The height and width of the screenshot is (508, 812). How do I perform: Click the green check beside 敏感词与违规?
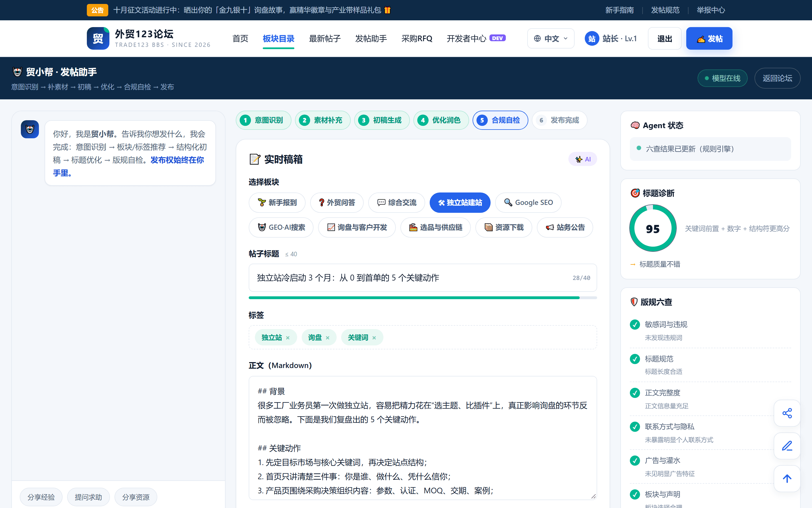635,325
